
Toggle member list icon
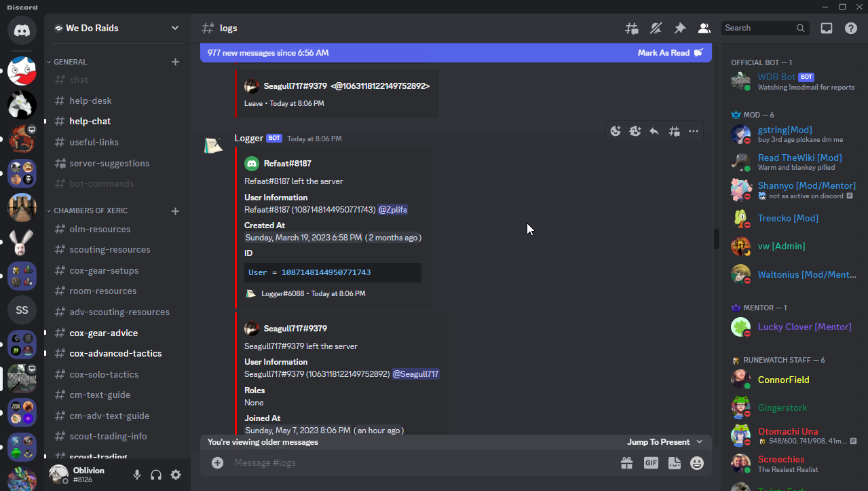[x=704, y=28]
